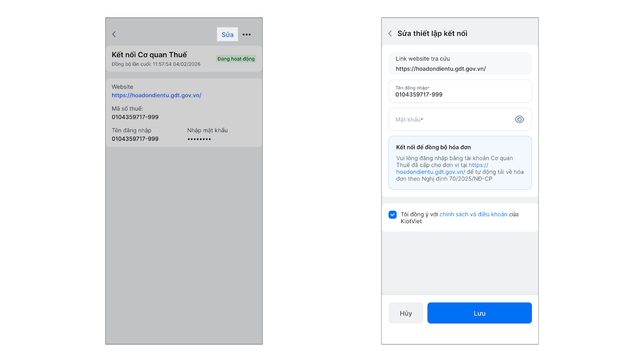Show password with the eye icon
Image resolution: width=644 pixels, height=362 pixels.
click(x=519, y=119)
